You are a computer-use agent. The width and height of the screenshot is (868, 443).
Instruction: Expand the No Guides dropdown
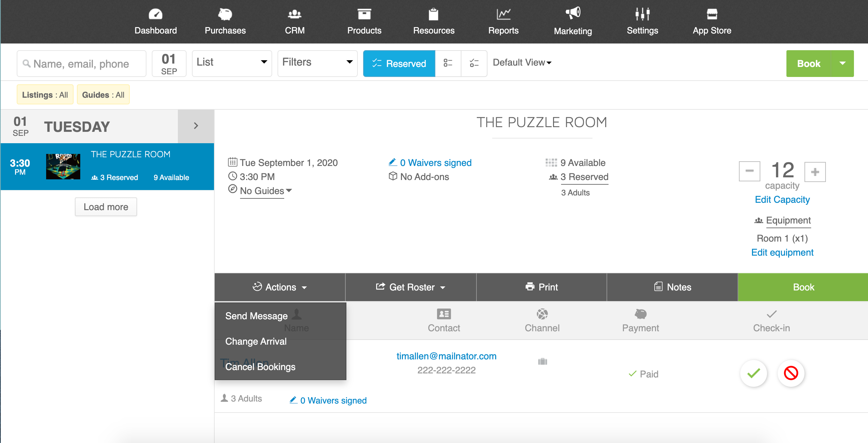pos(266,191)
